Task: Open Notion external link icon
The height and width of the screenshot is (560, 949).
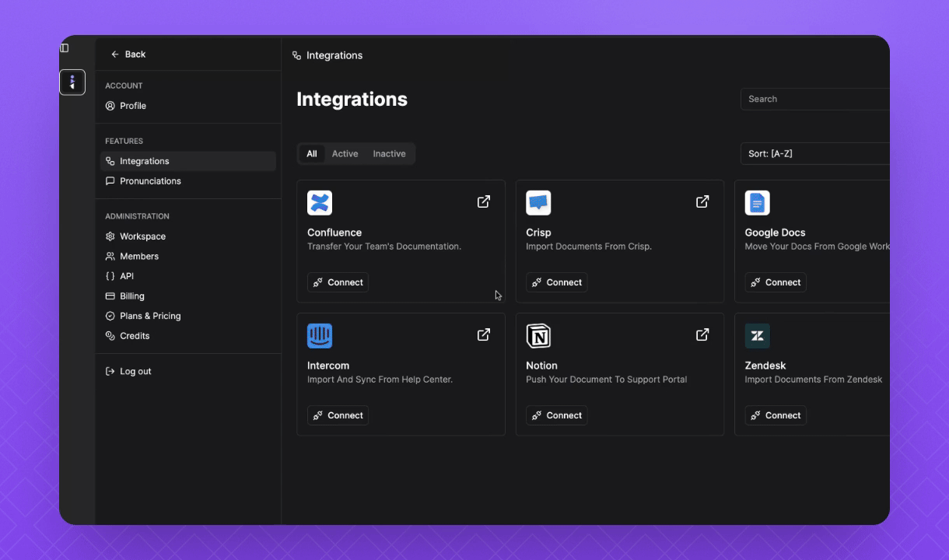Action: pyautogui.click(x=702, y=334)
